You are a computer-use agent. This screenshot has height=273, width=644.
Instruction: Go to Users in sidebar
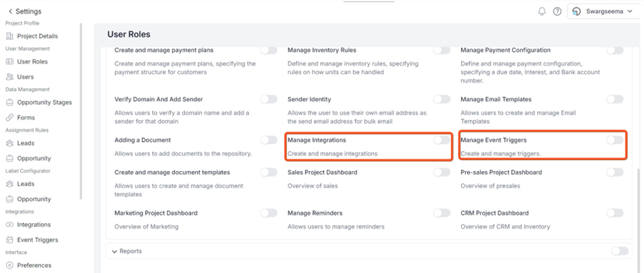[x=25, y=77]
